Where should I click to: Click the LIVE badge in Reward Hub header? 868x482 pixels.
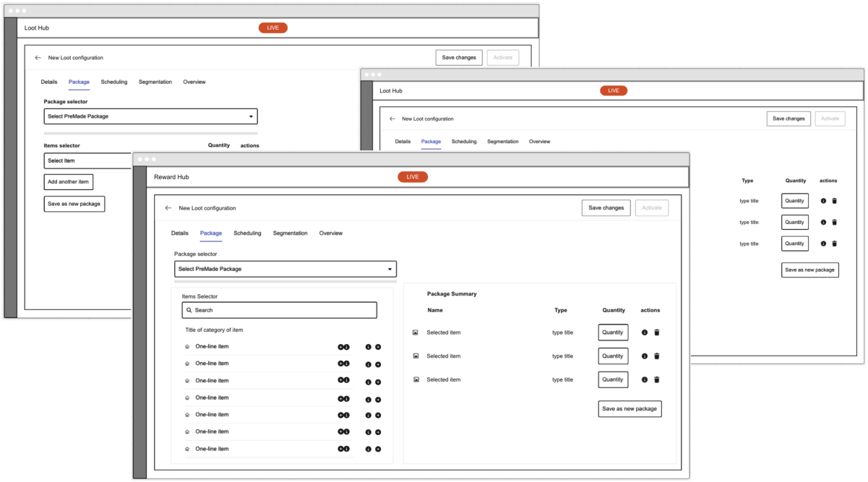point(412,176)
